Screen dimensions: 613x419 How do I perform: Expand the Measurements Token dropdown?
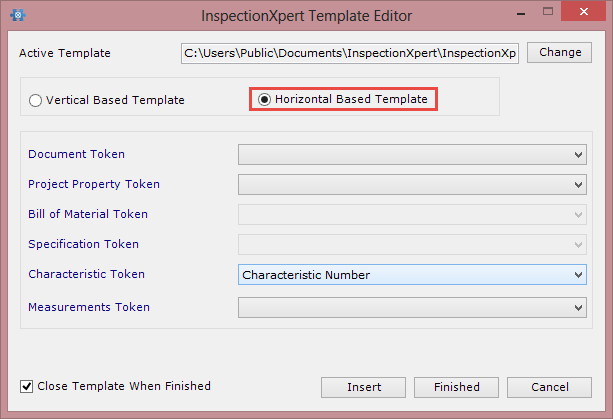(412, 307)
